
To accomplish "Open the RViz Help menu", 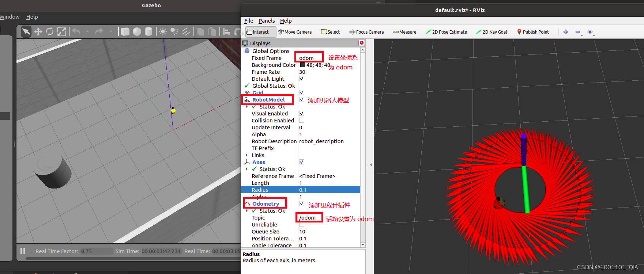I will [x=286, y=21].
